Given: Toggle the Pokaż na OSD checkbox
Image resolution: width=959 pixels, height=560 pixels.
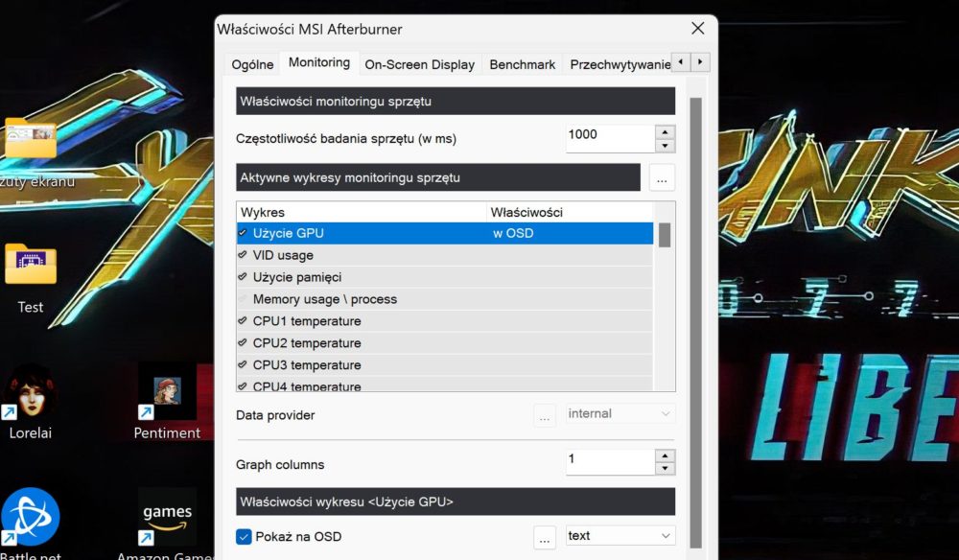Looking at the screenshot, I should coord(244,537).
